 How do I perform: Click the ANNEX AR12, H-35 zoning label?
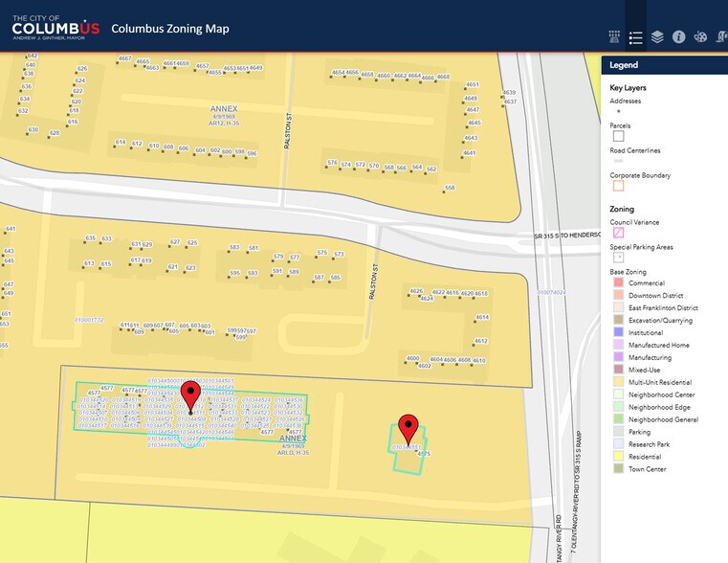(x=224, y=115)
